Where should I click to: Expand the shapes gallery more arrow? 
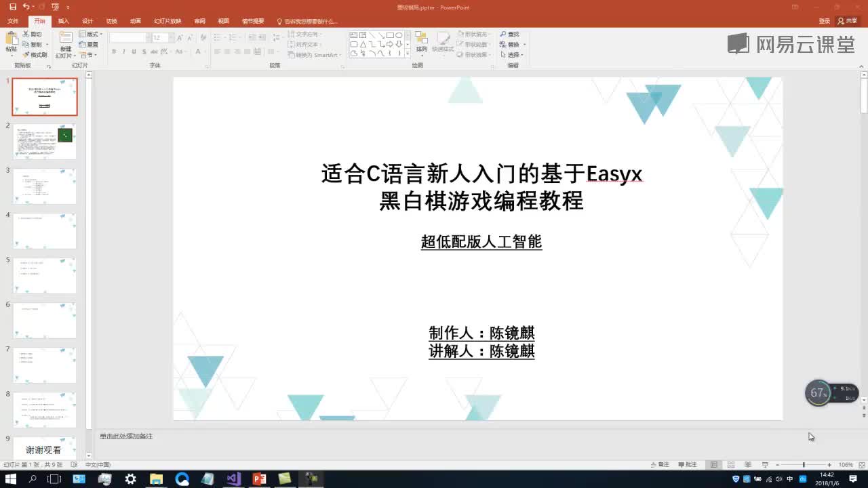point(408,53)
